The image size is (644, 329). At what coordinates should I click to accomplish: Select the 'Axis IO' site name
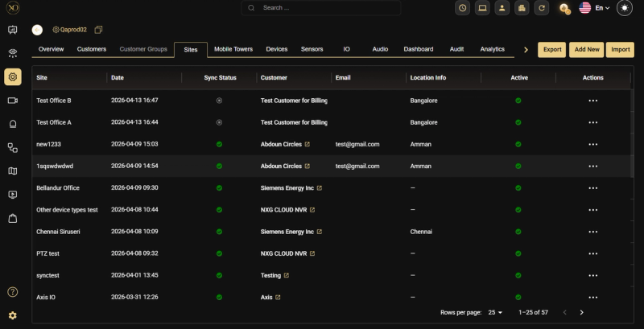pyautogui.click(x=46, y=297)
